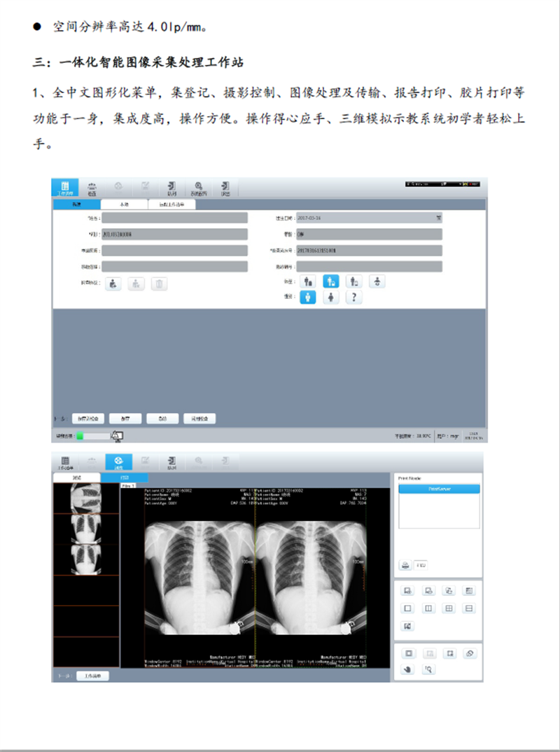Click the printer icon under Print Node
Screen dimensions: 560x752
(x=406, y=564)
